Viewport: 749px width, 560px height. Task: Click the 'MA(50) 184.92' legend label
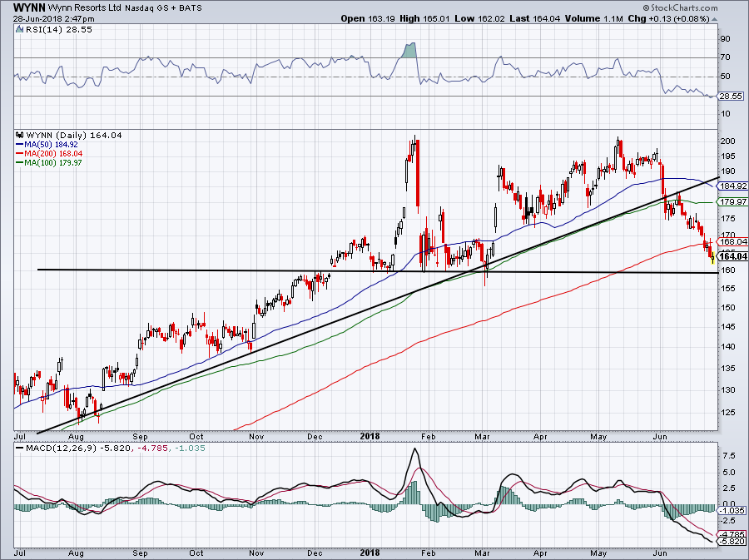51,144
